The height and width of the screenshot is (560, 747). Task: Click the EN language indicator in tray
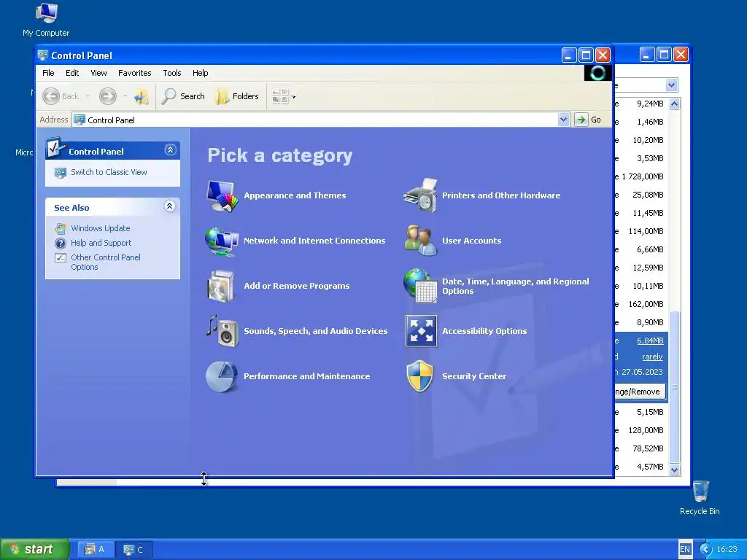(685, 549)
